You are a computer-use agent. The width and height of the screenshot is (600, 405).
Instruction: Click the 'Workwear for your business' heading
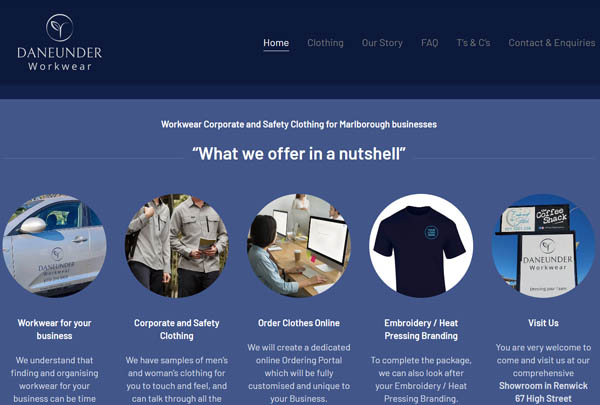[x=54, y=329]
